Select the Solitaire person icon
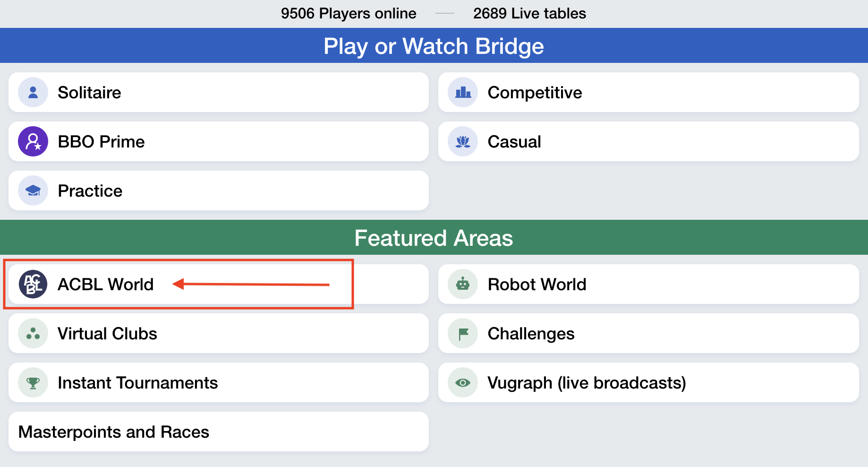 pos(33,92)
